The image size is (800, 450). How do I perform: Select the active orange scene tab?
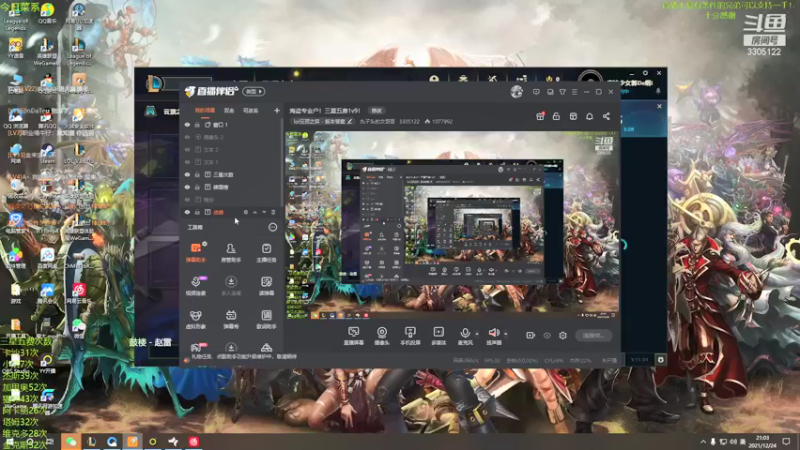(x=205, y=110)
